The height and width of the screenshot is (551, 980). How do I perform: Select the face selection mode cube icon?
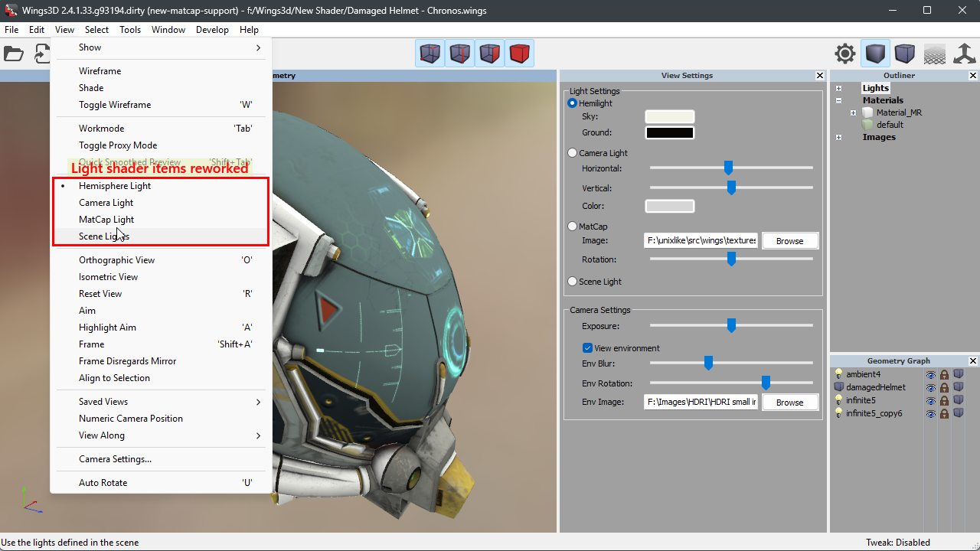(x=490, y=54)
